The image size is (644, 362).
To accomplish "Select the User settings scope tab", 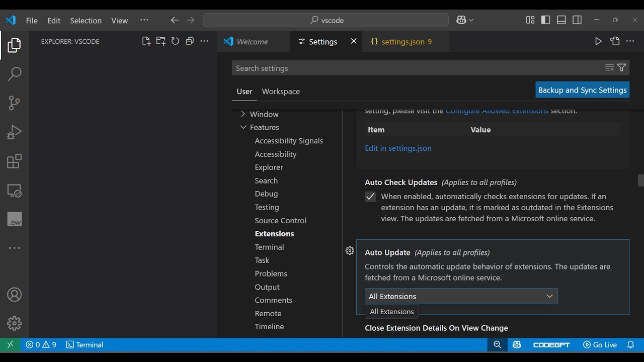I will 245,92.
